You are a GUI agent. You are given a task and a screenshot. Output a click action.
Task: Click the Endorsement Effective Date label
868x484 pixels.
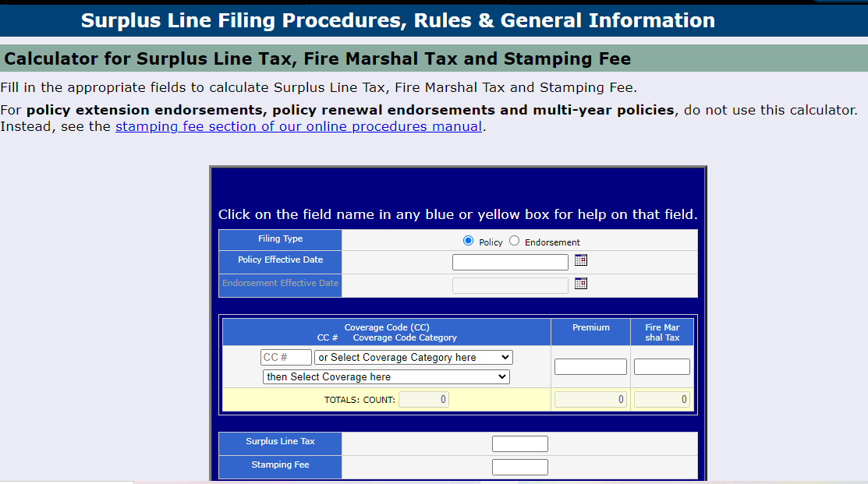[279, 284]
